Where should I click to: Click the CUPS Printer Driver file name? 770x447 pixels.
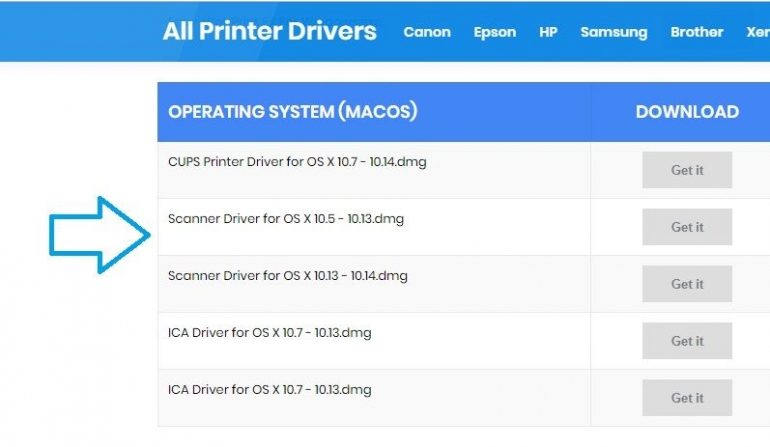tap(297, 162)
